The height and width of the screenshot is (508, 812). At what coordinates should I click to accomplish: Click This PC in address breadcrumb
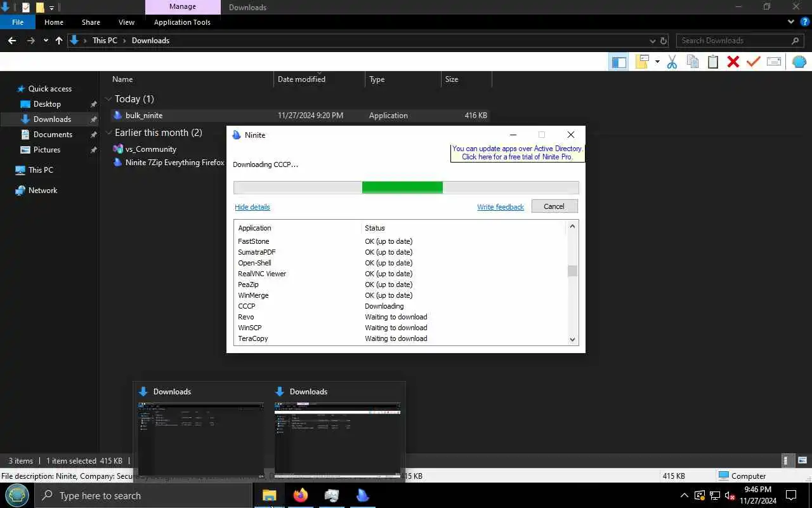(x=105, y=41)
